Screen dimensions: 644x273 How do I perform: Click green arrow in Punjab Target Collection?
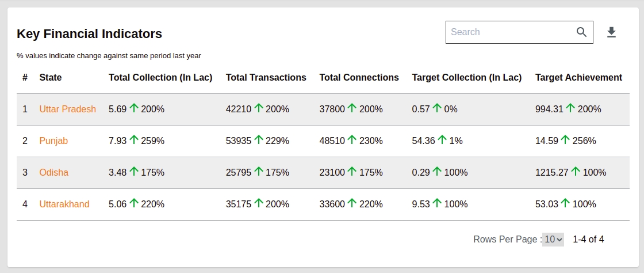(x=442, y=140)
